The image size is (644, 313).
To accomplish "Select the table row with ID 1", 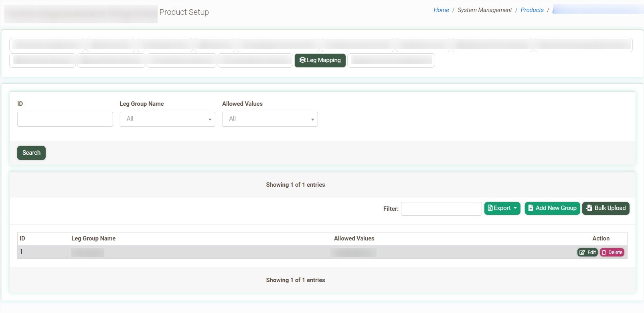I will point(241,252).
